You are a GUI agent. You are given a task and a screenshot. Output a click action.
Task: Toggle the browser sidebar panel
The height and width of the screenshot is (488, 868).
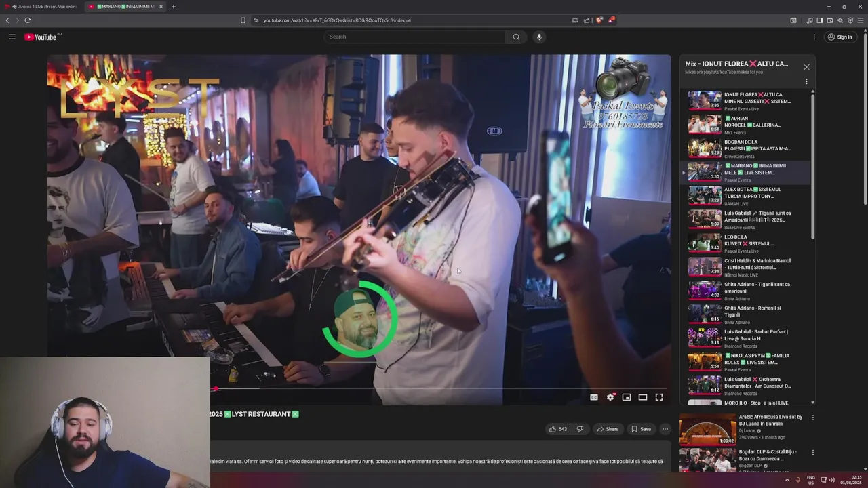[x=819, y=20]
